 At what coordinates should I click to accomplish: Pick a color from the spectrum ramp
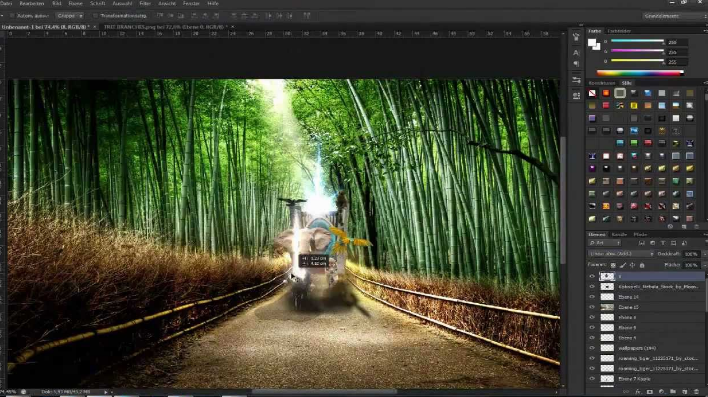pyautogui.click(x=640, y=73)
